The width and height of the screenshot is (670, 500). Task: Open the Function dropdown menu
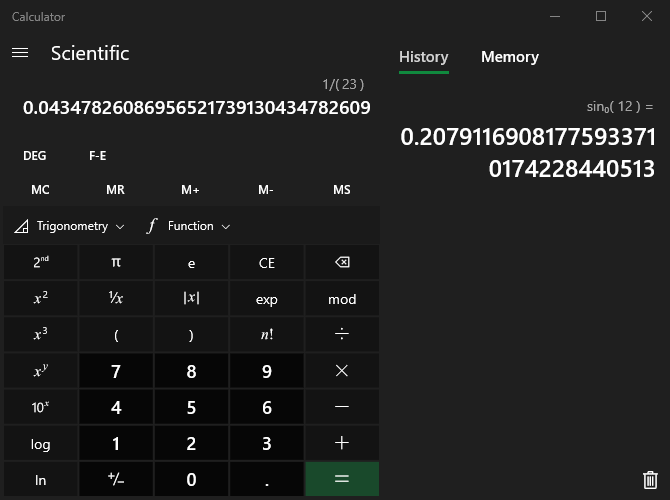click(x=189, y=226)
